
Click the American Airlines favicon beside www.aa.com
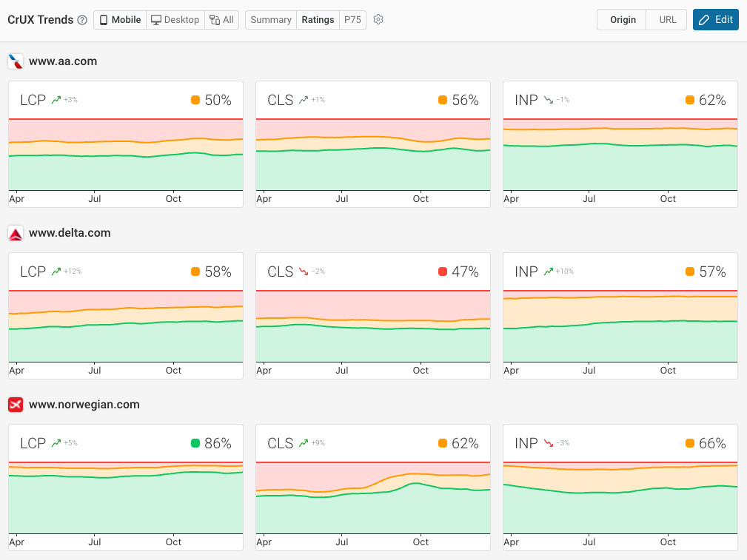click(x=16, y=61)
